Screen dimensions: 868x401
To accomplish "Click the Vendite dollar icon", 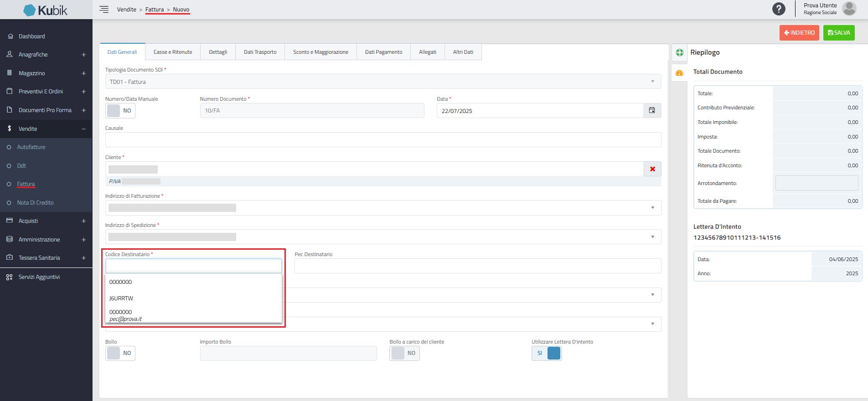I will tap(10, 129).
